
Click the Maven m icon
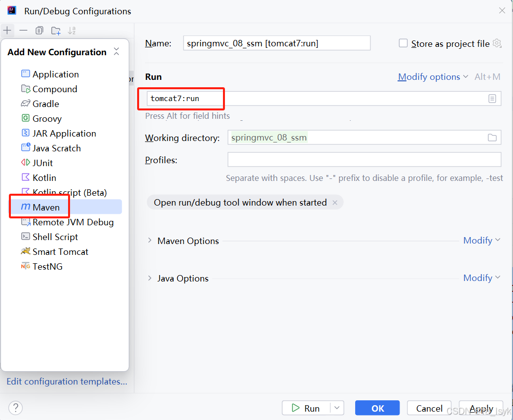coord(26,207)
